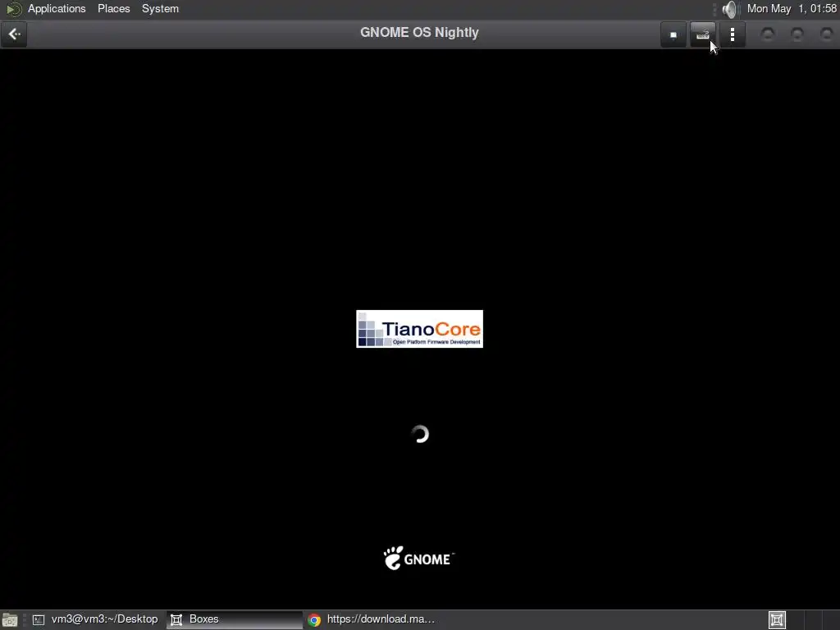Click the MATE logo icon beside Applications
840x630 pixels.
click(13, 8)
